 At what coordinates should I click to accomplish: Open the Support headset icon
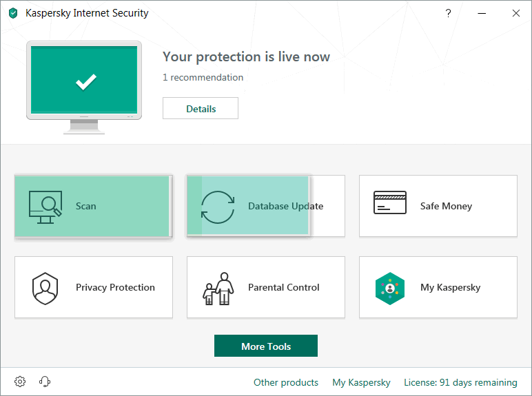[44, 382]
